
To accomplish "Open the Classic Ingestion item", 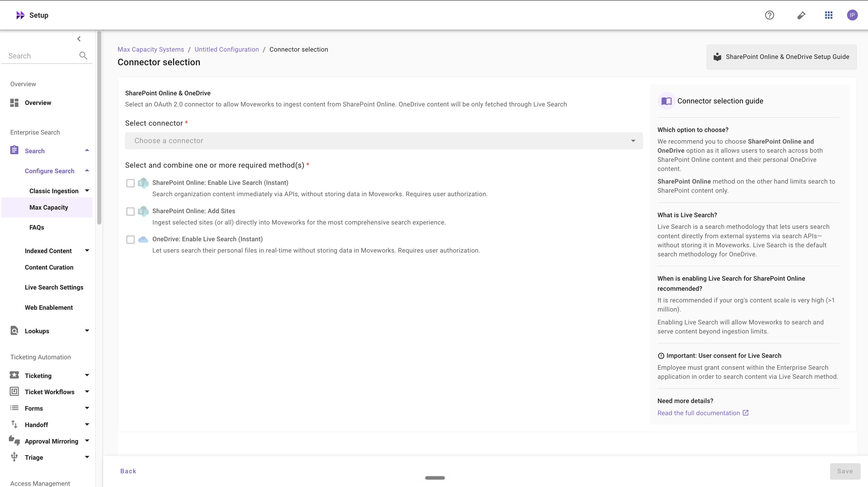I will 54,191.
